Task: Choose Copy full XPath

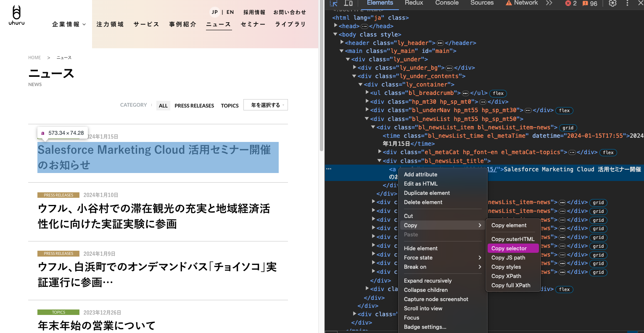Action: pyautogui.click(x=513, y=285)
